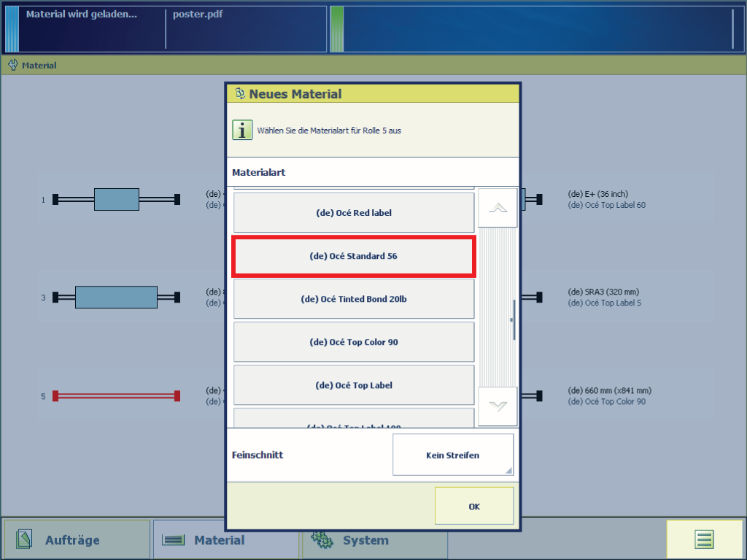Select roll 3 media graphic

pyautogui.click(x=116, y=297)
